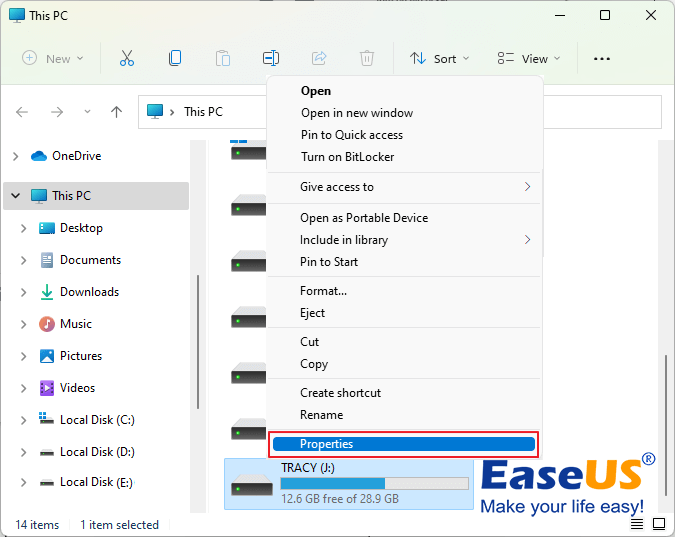675x537 pixels.
Task: Select Local Disk (E:) label in tree
Action: pyautogui.click(x=96, y=482)
